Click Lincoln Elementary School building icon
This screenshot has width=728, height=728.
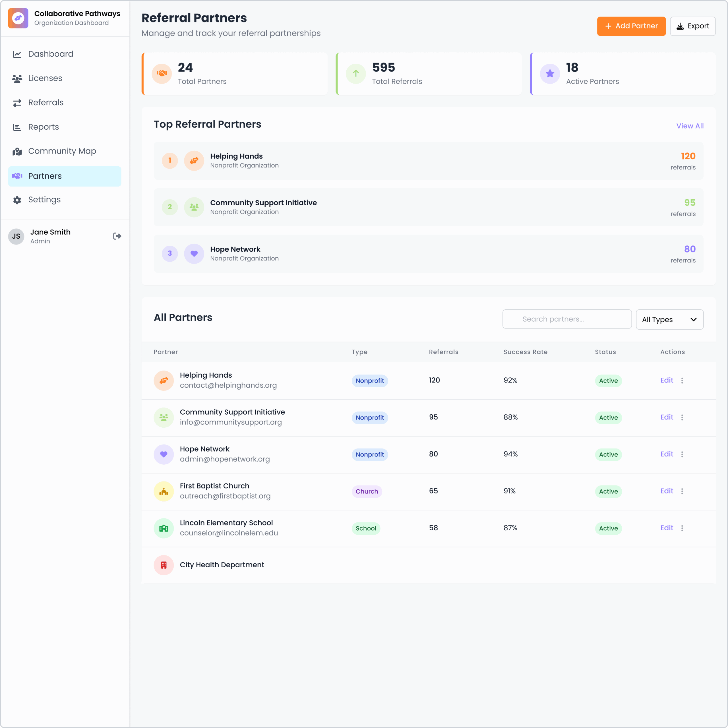coord(164,528)
